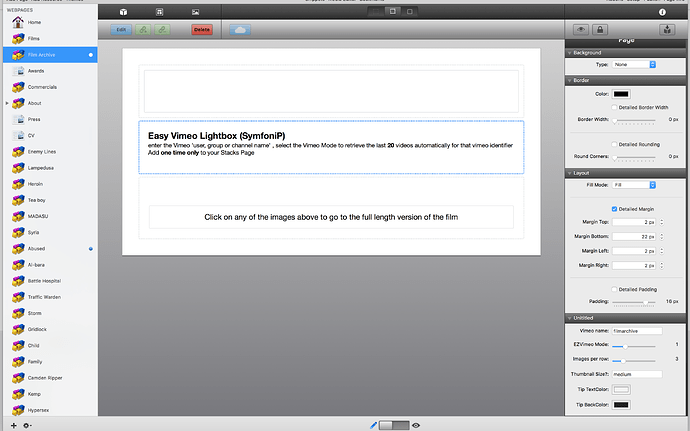This screenshot has height=431, width=690.
Task: Open the Stacks library cube icon
Action: [123, 12]
